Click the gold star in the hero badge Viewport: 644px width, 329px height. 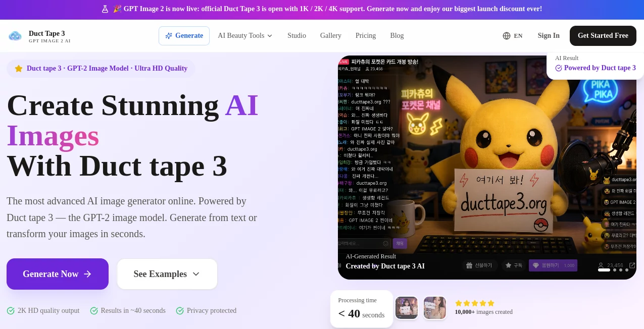pyautogui.click(x=19, y=69)
